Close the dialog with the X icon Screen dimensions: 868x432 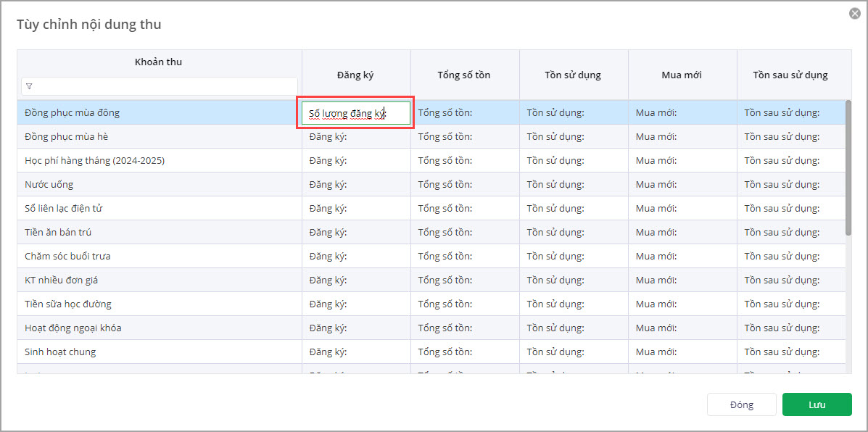click(x=855, y=14)
